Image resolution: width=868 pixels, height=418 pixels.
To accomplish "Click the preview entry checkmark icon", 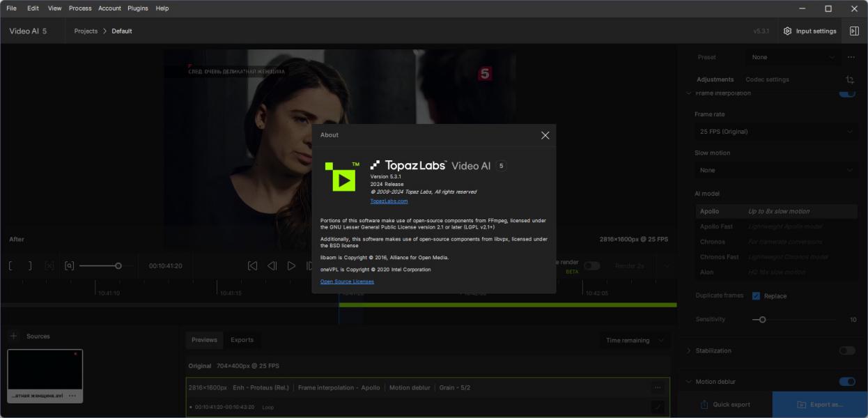I will point(657,407).
